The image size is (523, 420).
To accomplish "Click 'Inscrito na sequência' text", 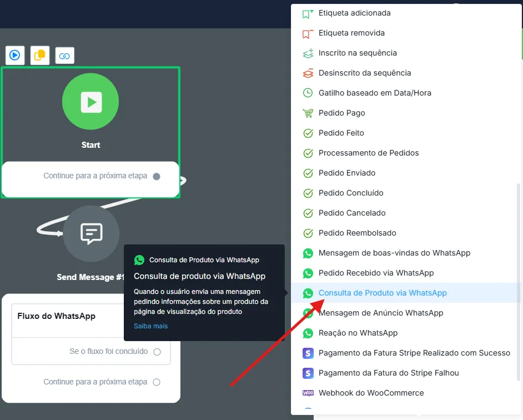I will tap(358, 53).
